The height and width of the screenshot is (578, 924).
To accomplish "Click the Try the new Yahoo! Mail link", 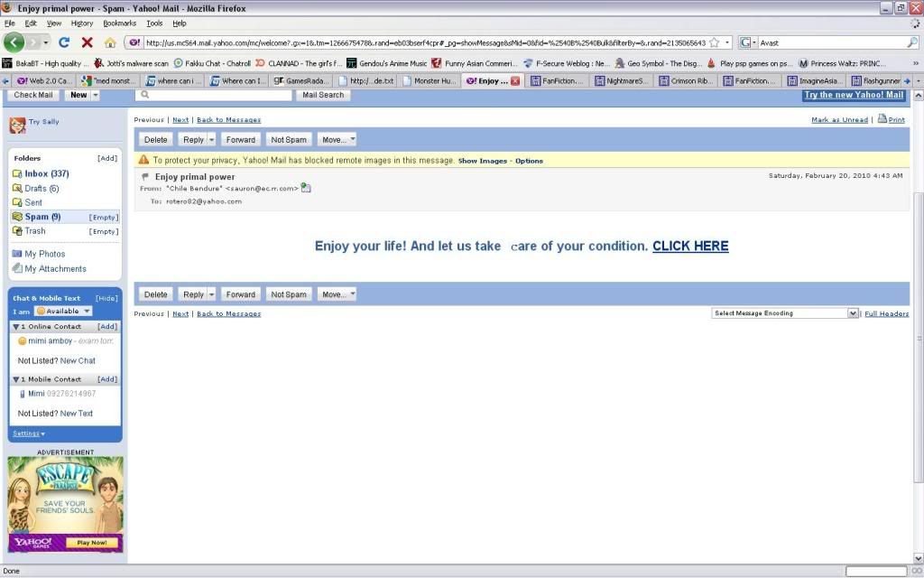I will click(x=854, y=95).
